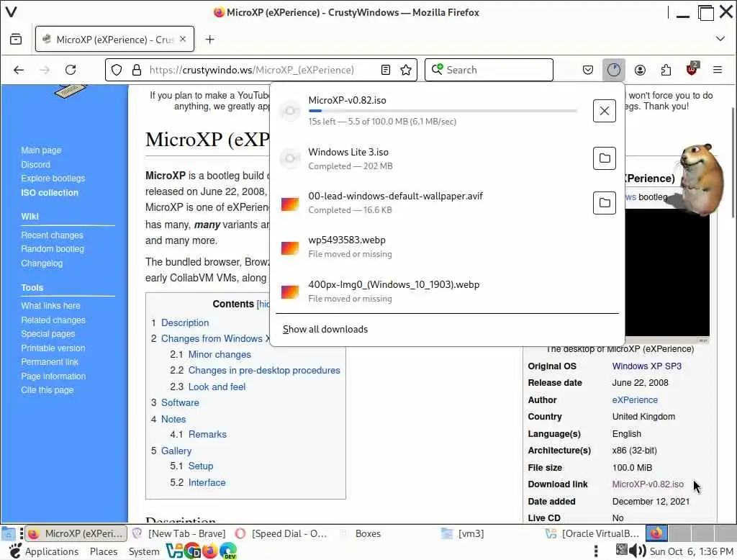Open Places menu in panel
The height and width of the screenshot is (560, 737).
(x=104, y=551)
